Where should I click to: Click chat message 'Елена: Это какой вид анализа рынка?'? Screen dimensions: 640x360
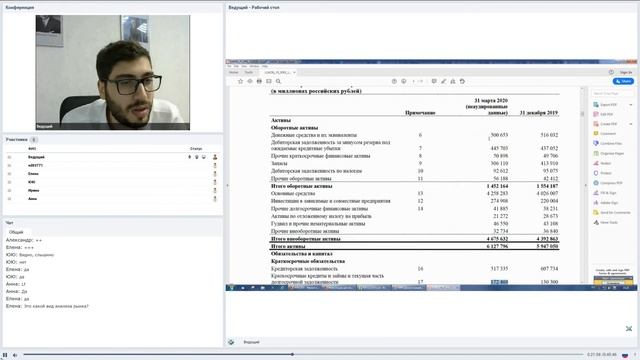pyautogui.click(x=47, y=306)
